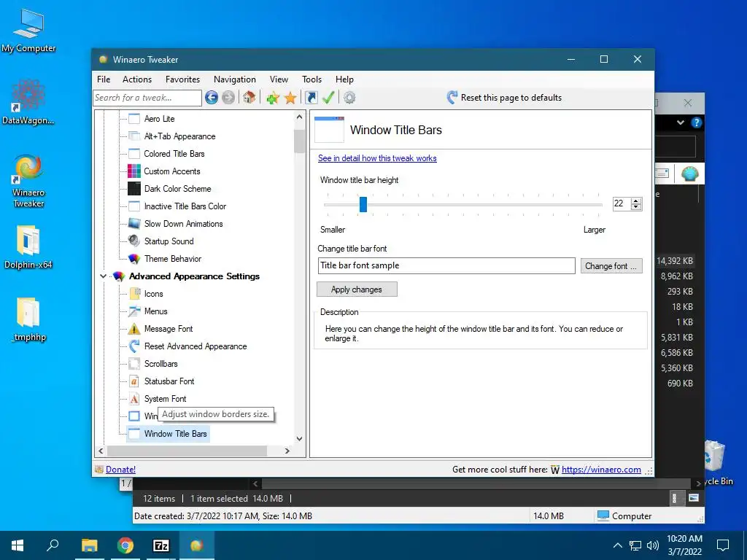This screenshot has height=560, width=747.
Task: Open the Favorites menu
Action: coord(182,79)
